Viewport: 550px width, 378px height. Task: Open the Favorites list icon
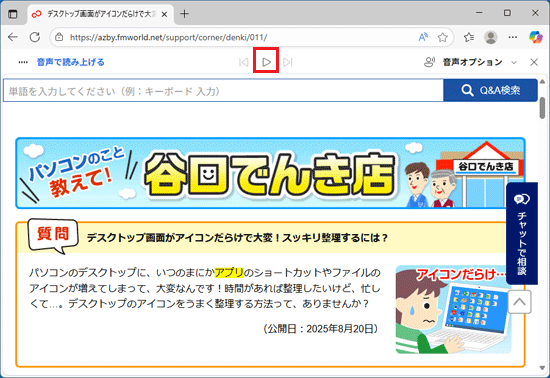[x=469, y=37]
